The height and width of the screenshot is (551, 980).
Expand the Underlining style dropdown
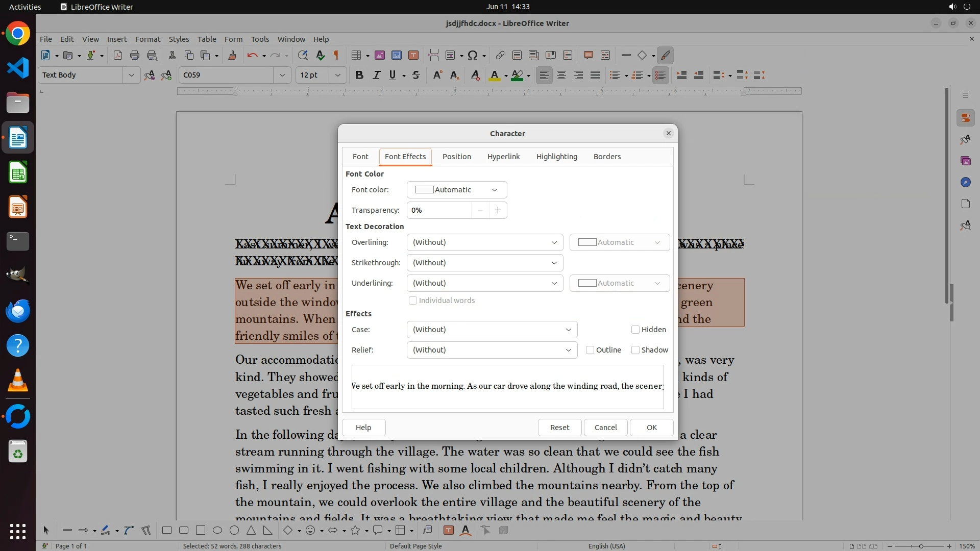pyautogui.click(x=484, y=283)
